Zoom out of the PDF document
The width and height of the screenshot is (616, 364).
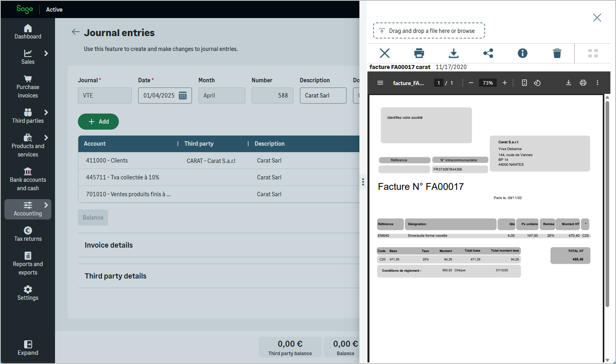(x=471, y=83)
